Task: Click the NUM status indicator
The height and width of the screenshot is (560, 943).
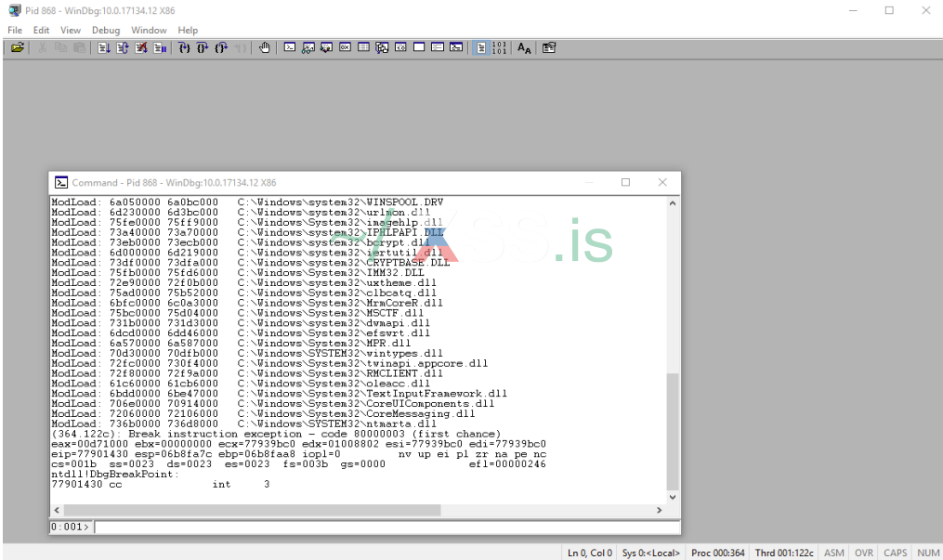Action: point(928,553)
